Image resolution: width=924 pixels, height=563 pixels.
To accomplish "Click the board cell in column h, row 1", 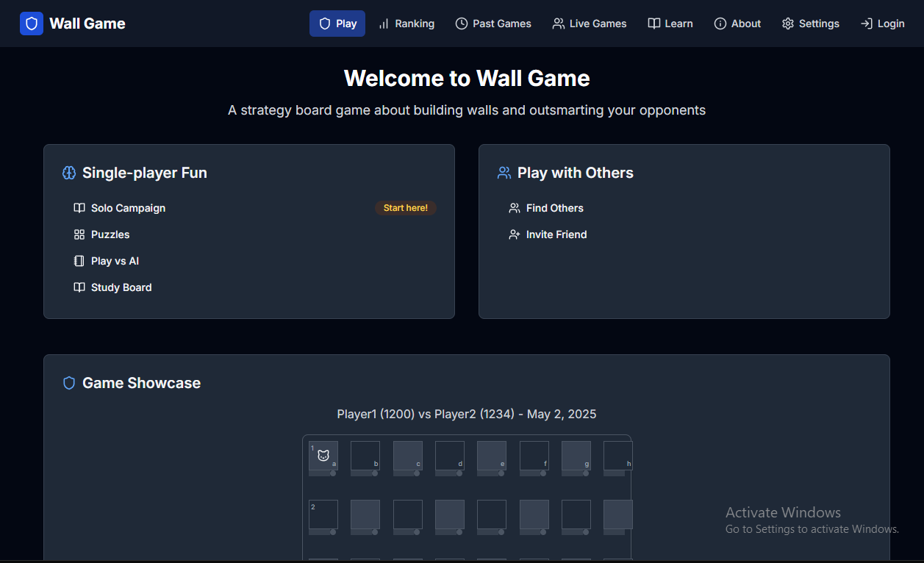I will (x=617, y=456).
